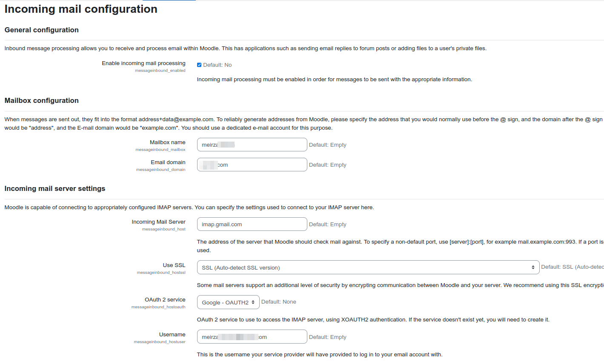Viewport: 604px width, 364px height.
Task: Toggle Enable incoming mail processing checkbox
Action: tap(199, 65)
